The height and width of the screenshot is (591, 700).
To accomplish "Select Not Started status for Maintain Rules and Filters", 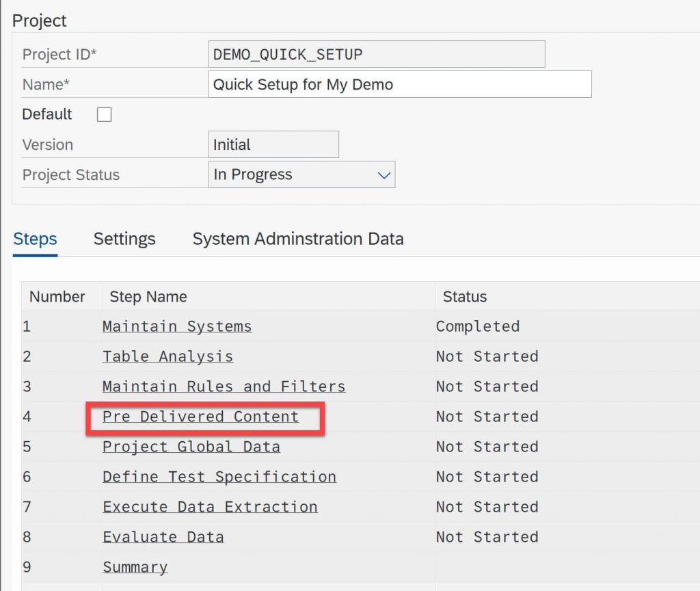I will click(x=487, y=386).
